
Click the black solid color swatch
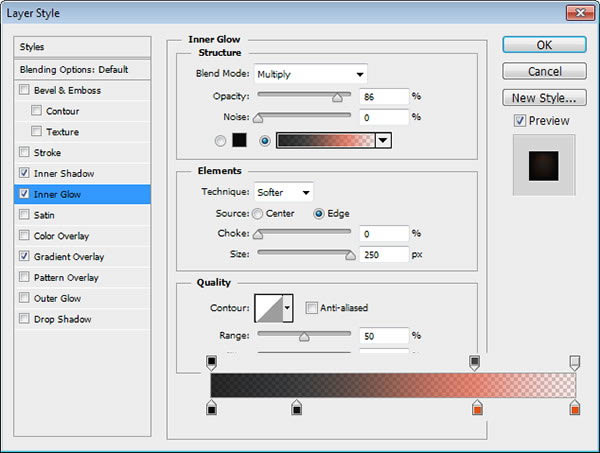240,140
